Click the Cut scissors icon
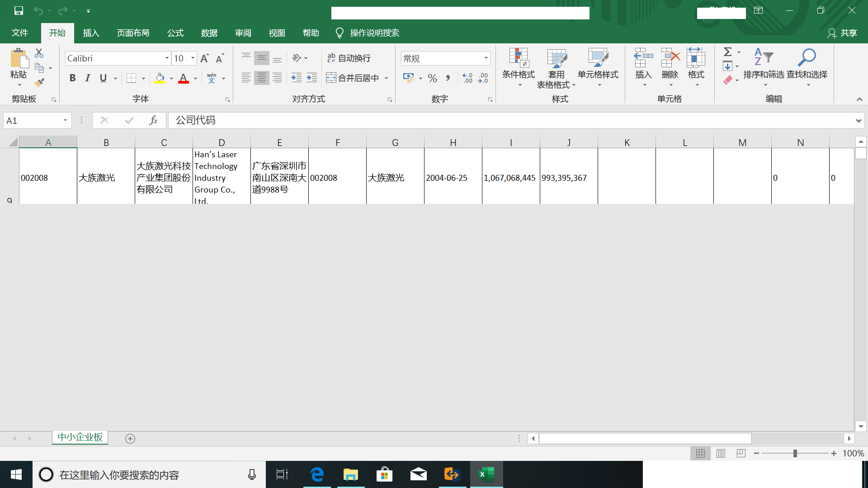This screenshot has height=488, width=868. coord(39,53)
